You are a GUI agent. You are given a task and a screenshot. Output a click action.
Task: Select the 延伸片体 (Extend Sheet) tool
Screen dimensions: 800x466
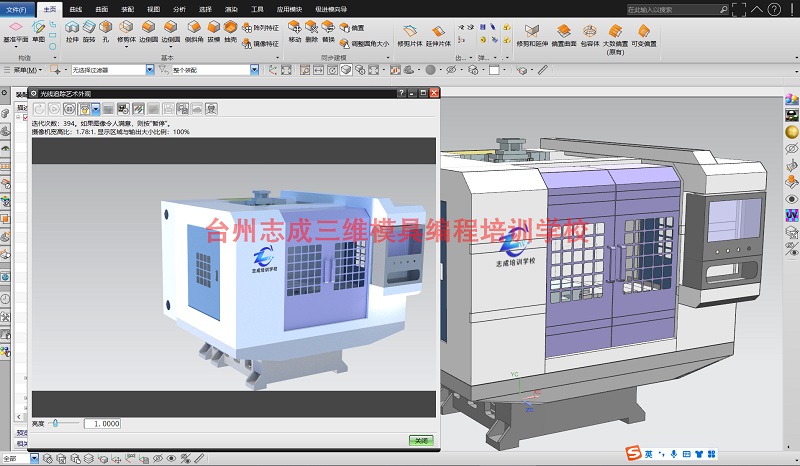pyautogui.click(x=438, y=36)
